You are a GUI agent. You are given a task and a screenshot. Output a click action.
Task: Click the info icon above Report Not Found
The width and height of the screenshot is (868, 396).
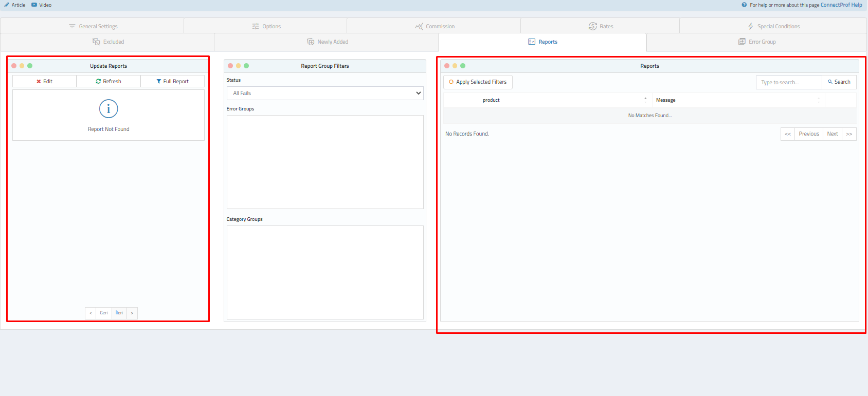coord(109,109)
